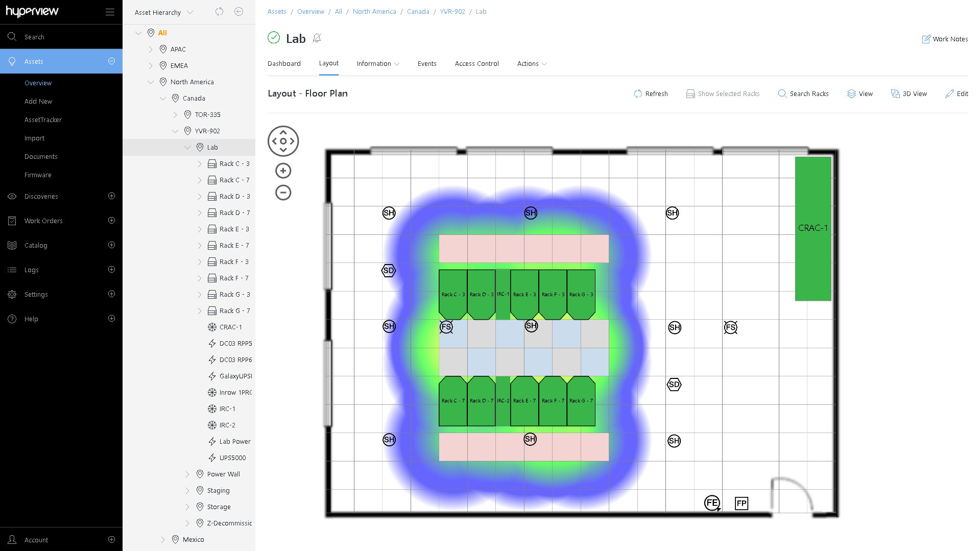Collapse the Assets menu section
This screenshot has width=980, height=551.
coord(111,61)
